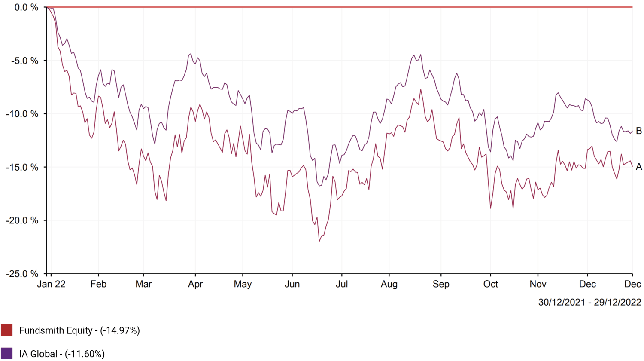This screenshot has width=644, height=361.
Task: Click the Aug x-axis label
Action: pyautogui.click(x=389, y=284)
